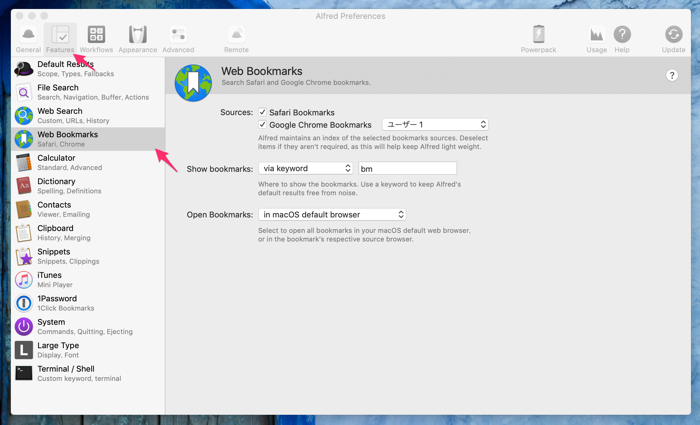Open the Remote preferences icon
The height and width of the screenshot is (425, 700).
pos(236,38)
